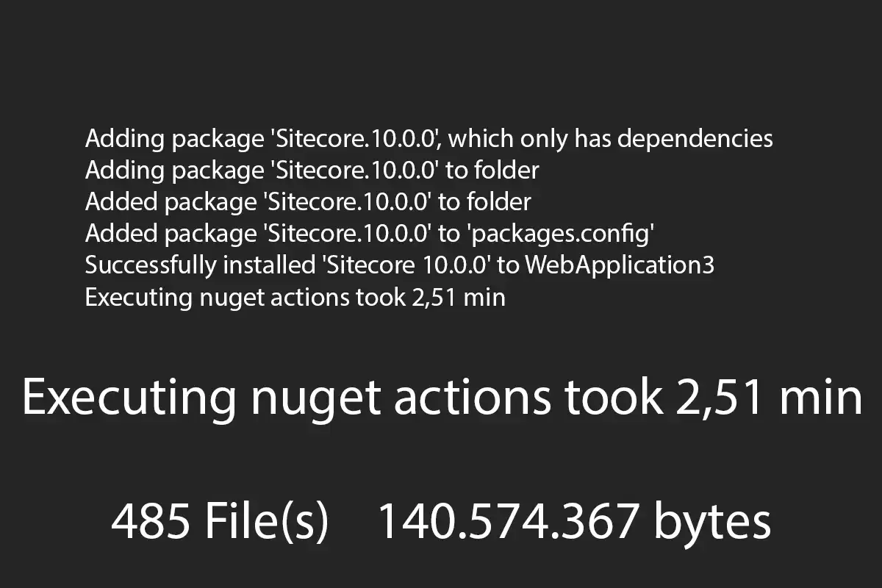Click the large "Executing nuget actions took 2,51 min" heading
The image size is (882, 588).
tap(442, 398)
